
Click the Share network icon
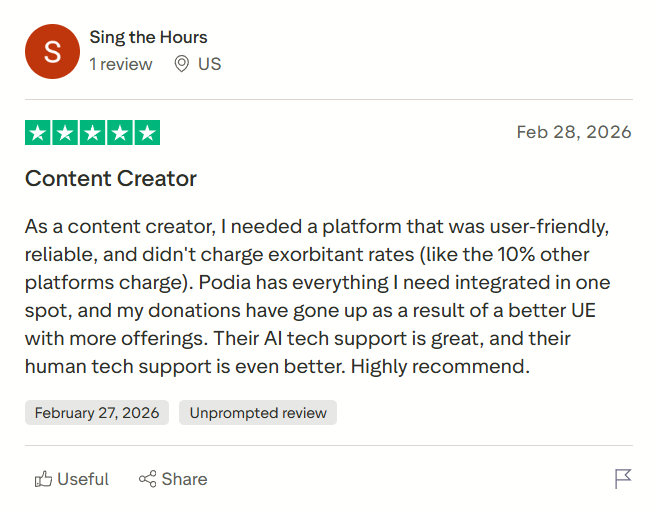(147, 479)
